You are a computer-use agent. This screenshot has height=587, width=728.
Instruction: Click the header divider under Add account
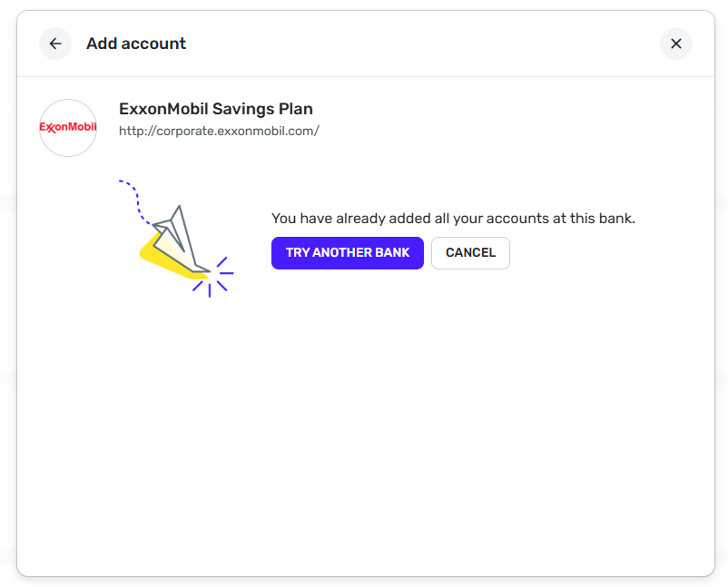[x=363, y=77]
